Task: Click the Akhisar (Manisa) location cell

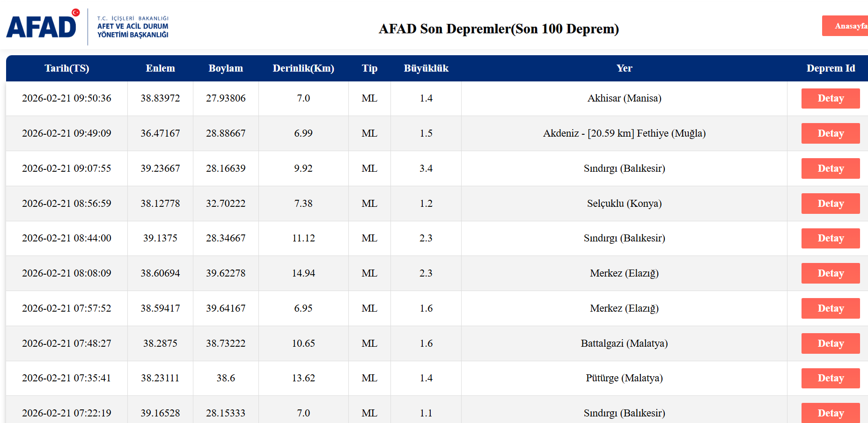Action: pos(624,98)
